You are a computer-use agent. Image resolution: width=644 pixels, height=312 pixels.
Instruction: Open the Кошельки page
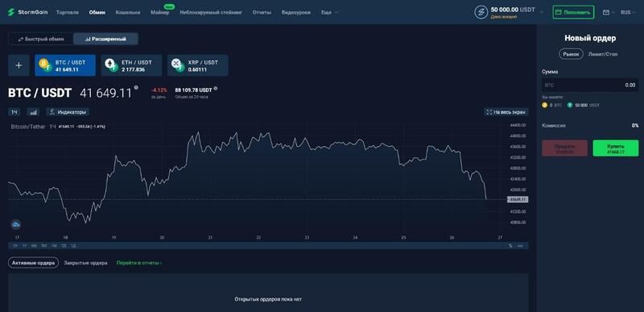tap(128, 12)
